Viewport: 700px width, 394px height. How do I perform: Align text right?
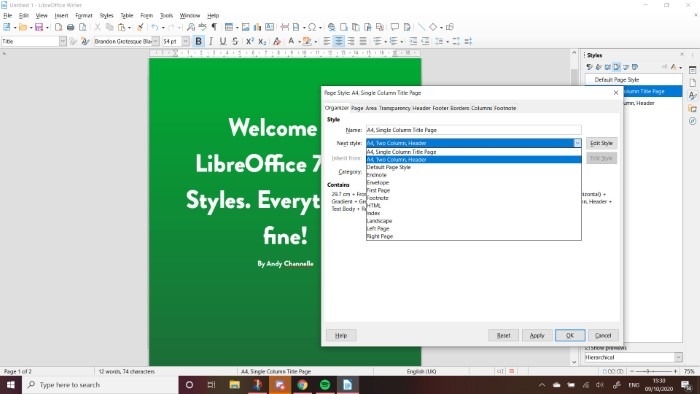click(351, 41)
